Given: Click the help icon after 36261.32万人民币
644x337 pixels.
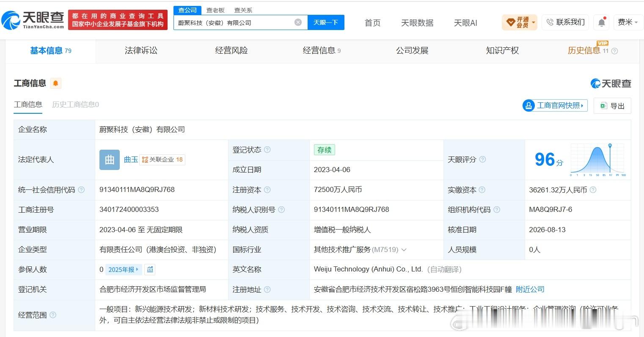Looking at the screenshot, I should pyautogui.click(x=593, y=190).
